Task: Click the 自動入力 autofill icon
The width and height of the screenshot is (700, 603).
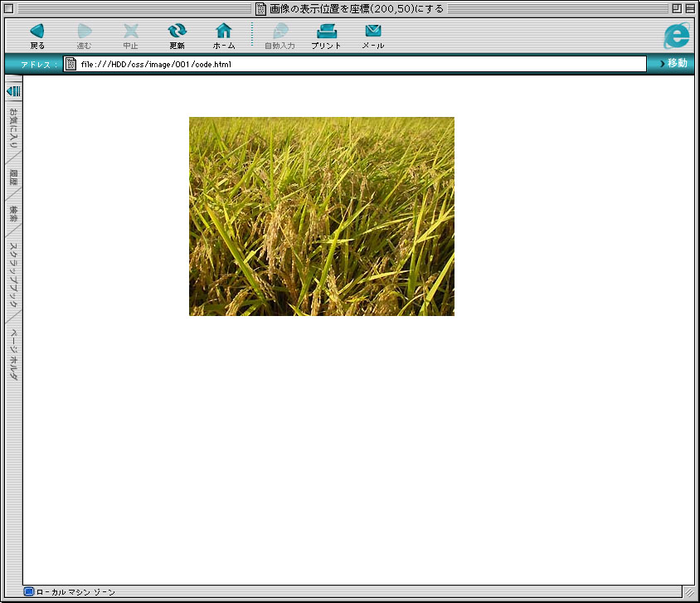Action: 280,32
